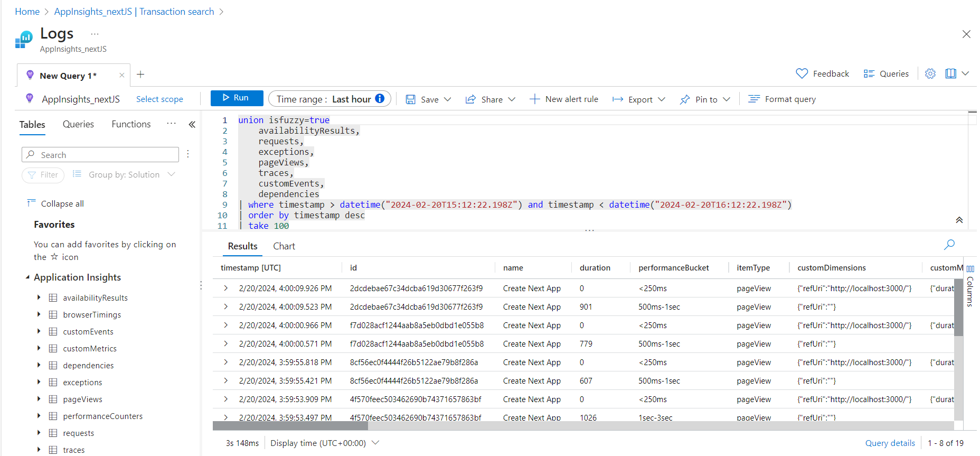Close the New Query 1 tab
Screen dimensions: 980x456
click(x=122, y=75)
